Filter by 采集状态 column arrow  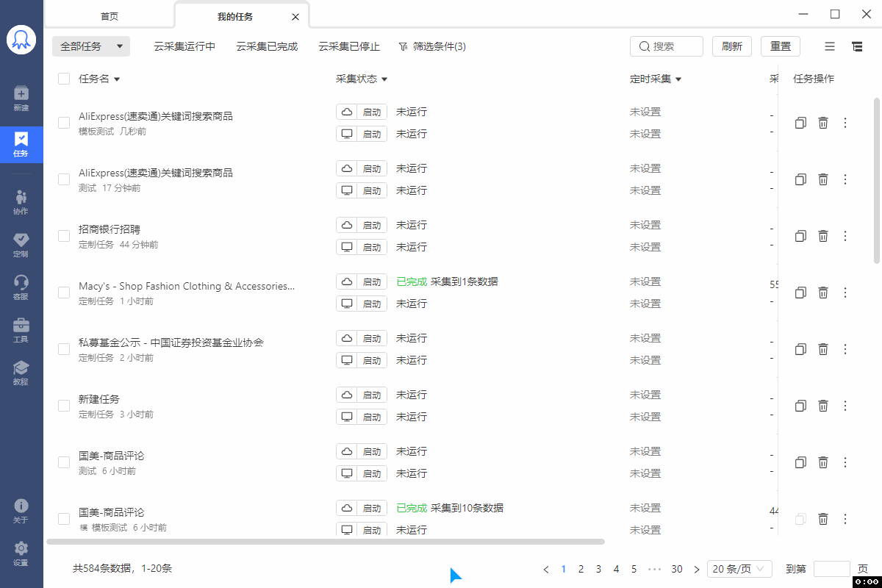click(384, 79)
